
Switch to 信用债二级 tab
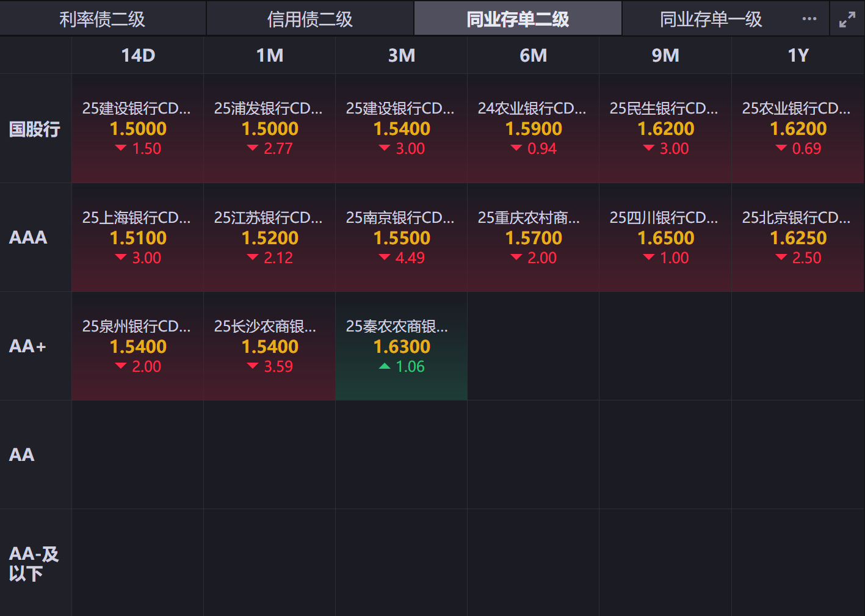point(310,19)
